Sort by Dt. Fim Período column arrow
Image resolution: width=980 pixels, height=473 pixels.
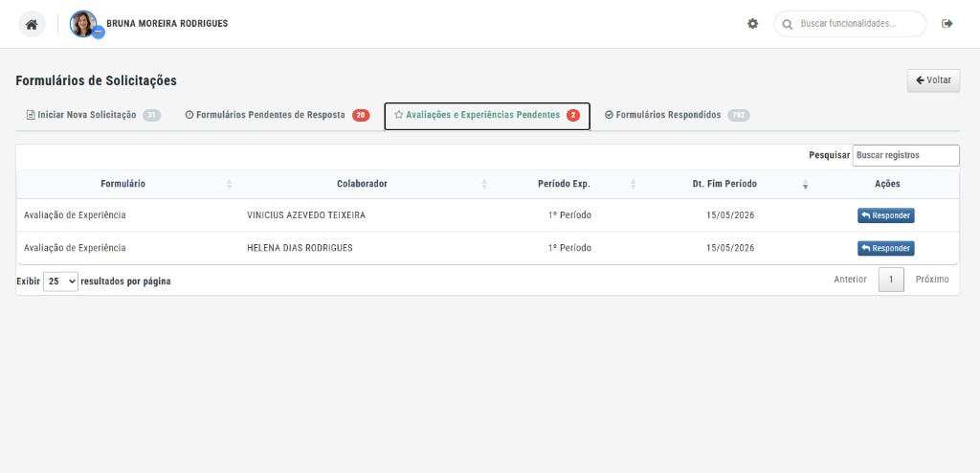[805, 184]
